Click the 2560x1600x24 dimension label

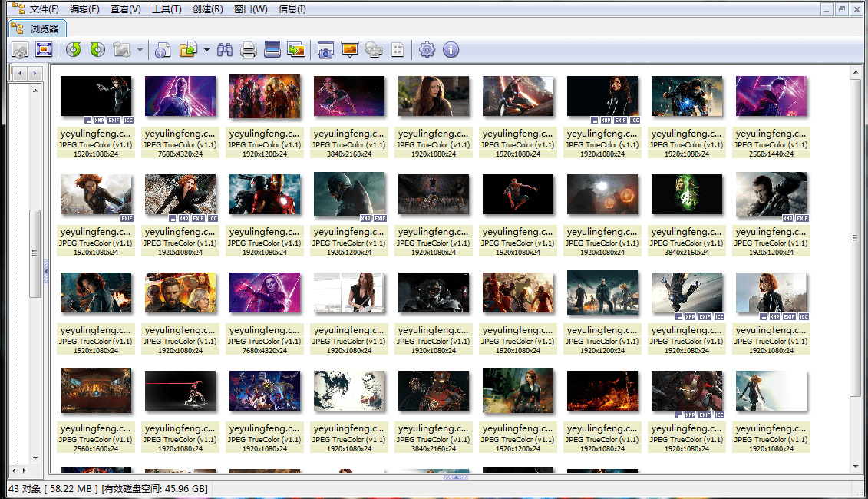(x=96, y=449)
